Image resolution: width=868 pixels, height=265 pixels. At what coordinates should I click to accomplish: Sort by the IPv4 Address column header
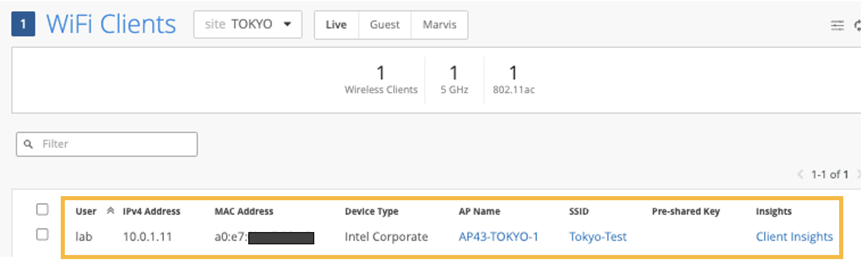(x=152, y=211)
